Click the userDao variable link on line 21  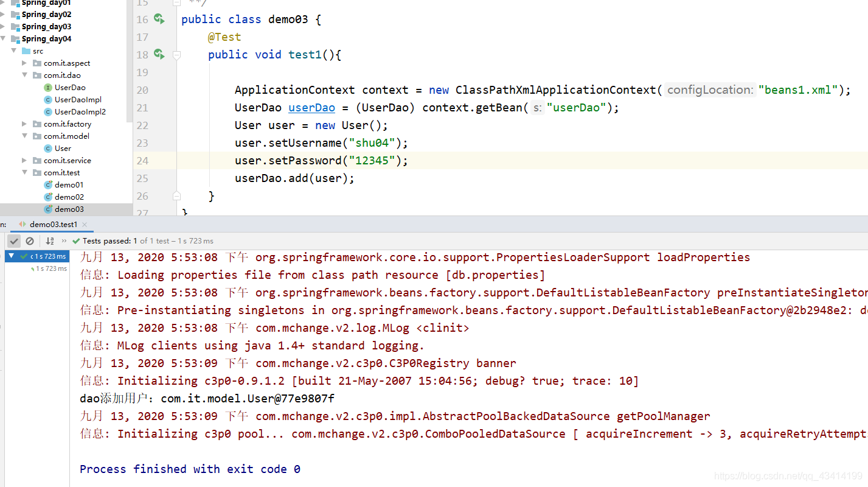click(x=311, y=108)
